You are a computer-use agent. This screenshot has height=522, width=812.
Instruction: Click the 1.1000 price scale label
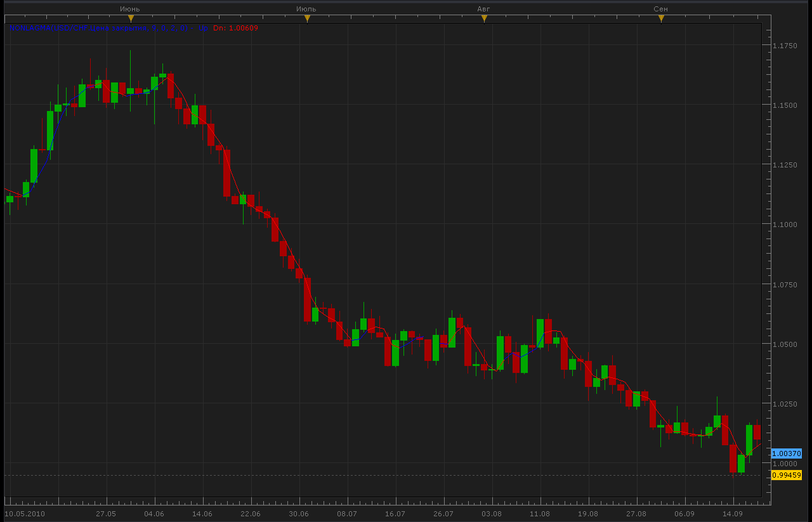[785, 225]
